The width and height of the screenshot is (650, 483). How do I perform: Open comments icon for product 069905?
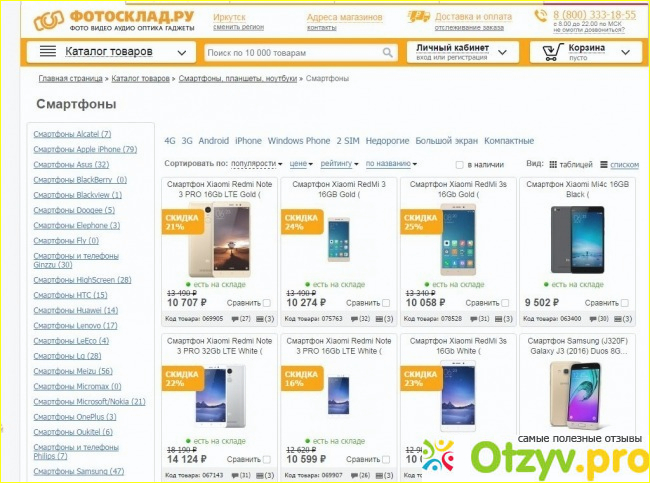(x=235, y=319)
